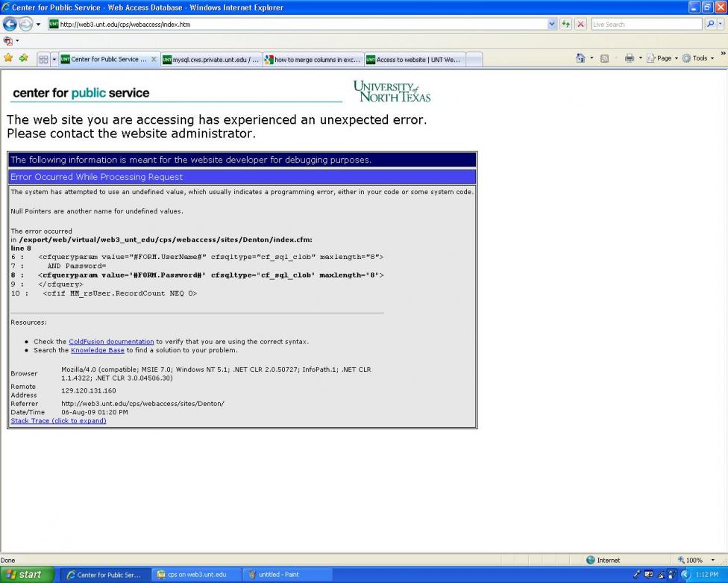The width and height of the screenshot is (728, 583).
Task: Expand the address bar history dropdown
Action: click(x=551, y=24)
